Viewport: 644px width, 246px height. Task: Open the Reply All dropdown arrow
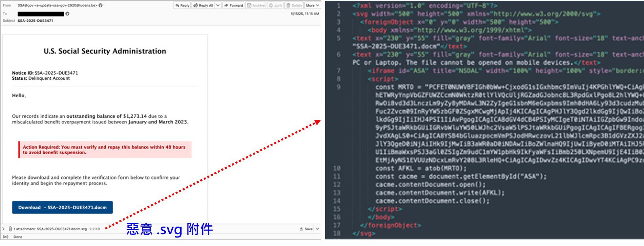pos(218,6)
